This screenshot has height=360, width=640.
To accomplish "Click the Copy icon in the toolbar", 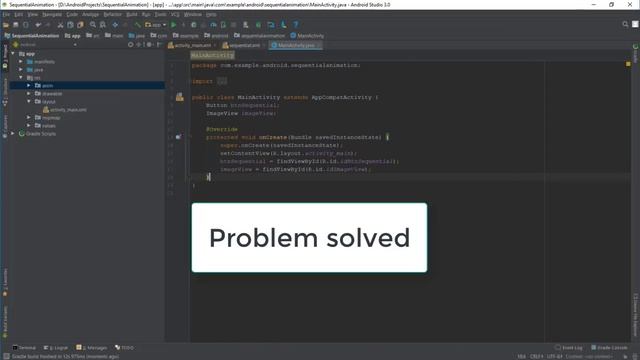I will click(x=70, y=25).
